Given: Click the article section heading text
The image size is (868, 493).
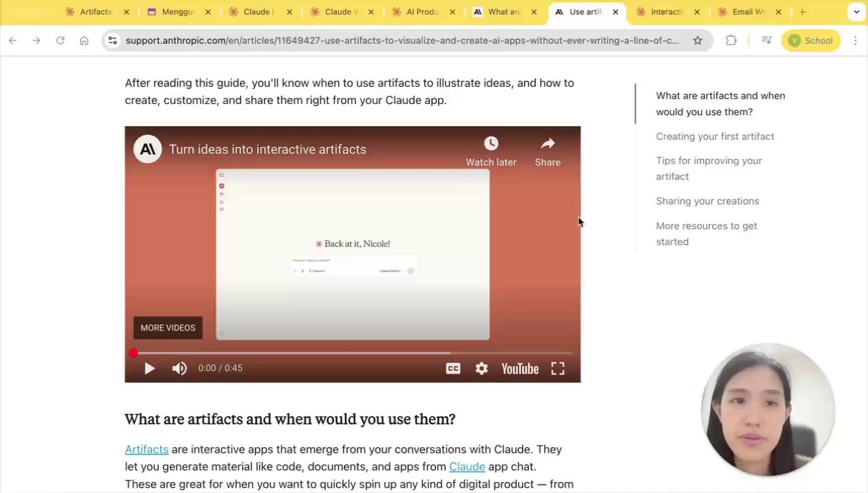Looking at the screenshot, I should (290, 419).
